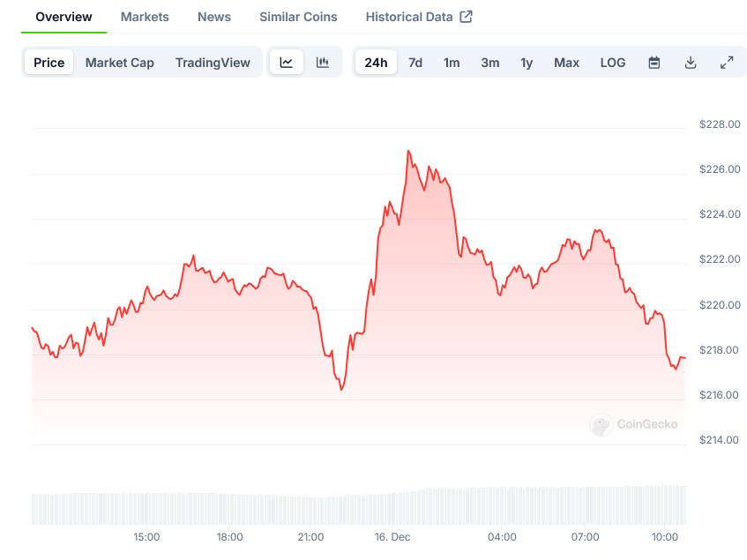Open the Similar Coins tab
The image size is (747, 560).
(298, 17)
